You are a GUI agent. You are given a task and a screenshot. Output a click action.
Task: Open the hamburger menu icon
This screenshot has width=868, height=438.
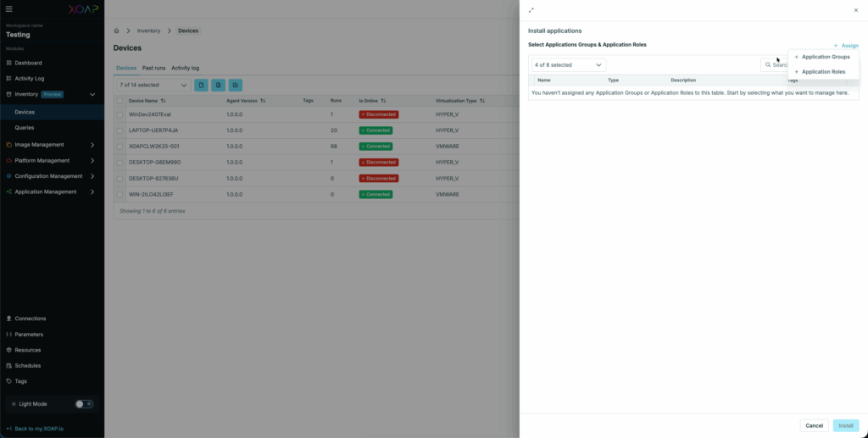click(x=8, y=8)
